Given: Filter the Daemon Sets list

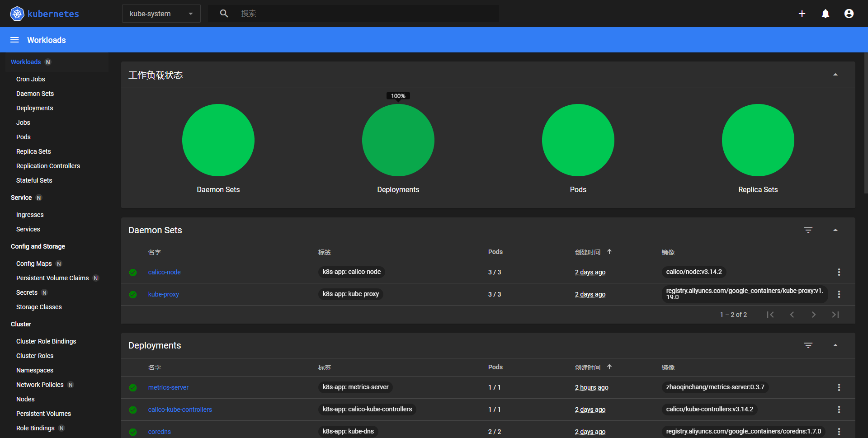Looking at the screenshot, I should point(808,230).
